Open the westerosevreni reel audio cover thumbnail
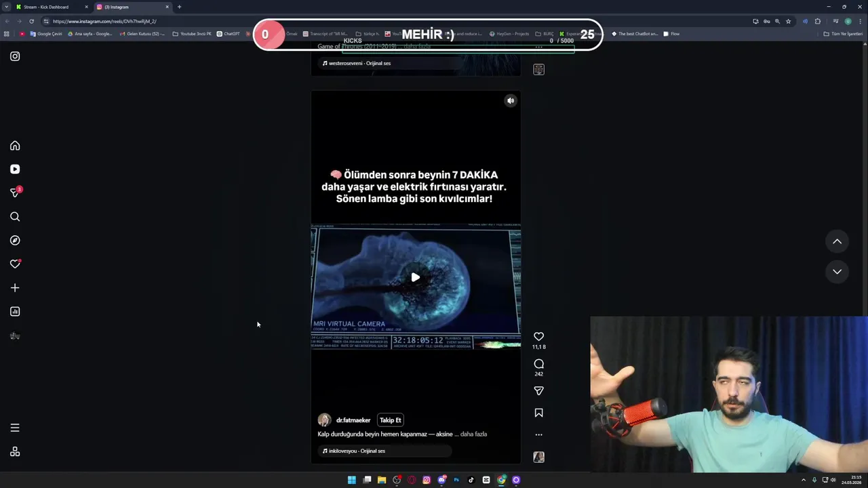The image size is (868, 488). coord(538,70)
